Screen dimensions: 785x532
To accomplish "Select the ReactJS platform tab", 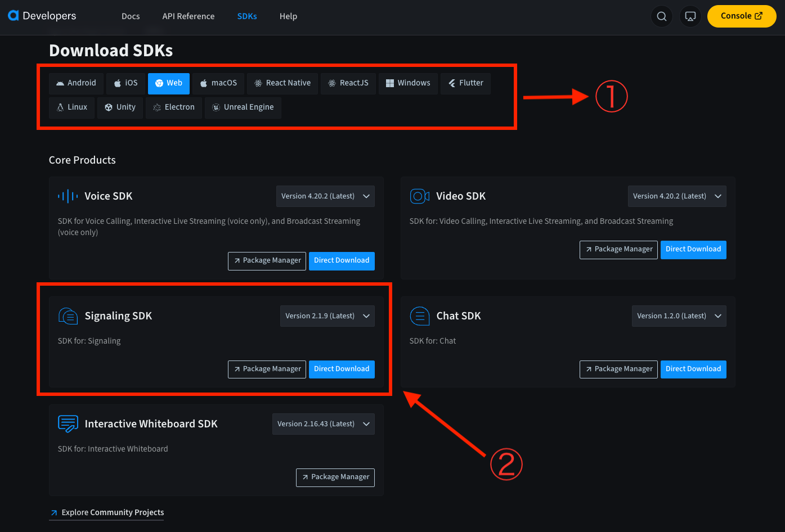I will [x=348, y=83].
